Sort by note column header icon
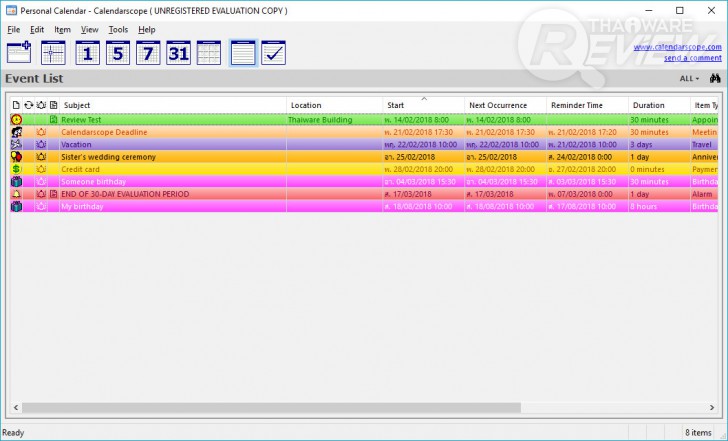Screen dimensions: 728x441 (53, 105)
